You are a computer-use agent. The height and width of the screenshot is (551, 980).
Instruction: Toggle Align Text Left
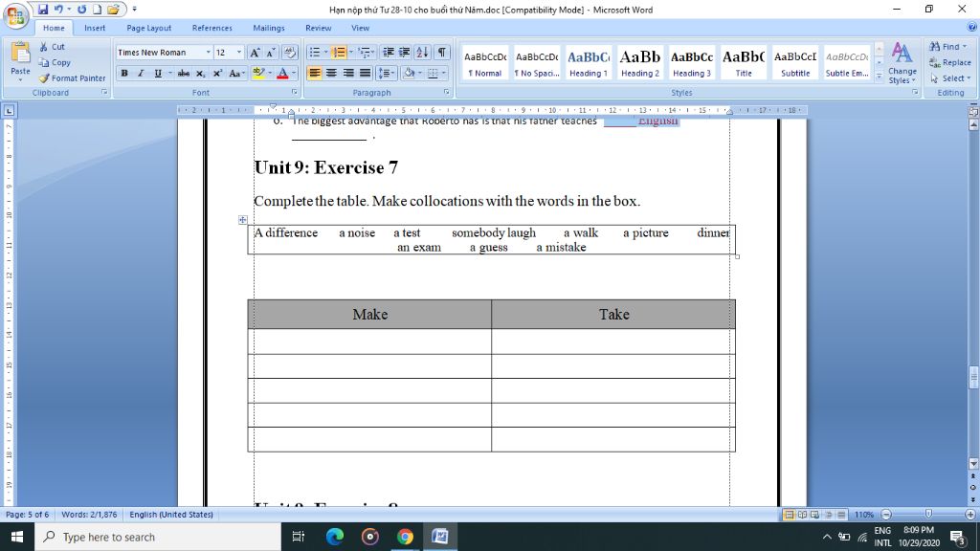pos(314,73)
